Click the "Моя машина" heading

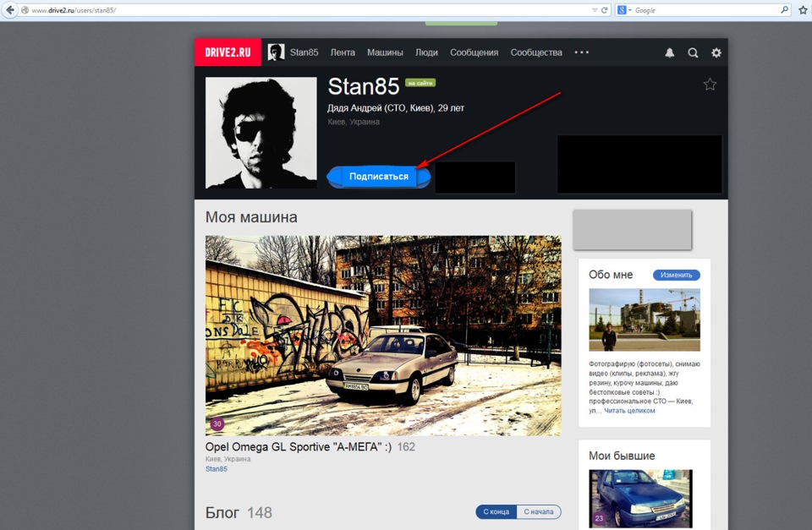251,217
